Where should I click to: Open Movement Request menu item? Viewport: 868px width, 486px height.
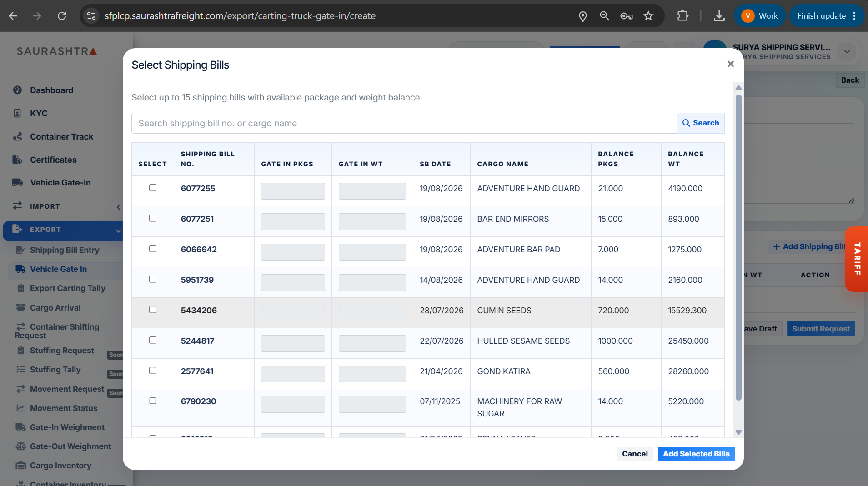click(x=67, y=389)
